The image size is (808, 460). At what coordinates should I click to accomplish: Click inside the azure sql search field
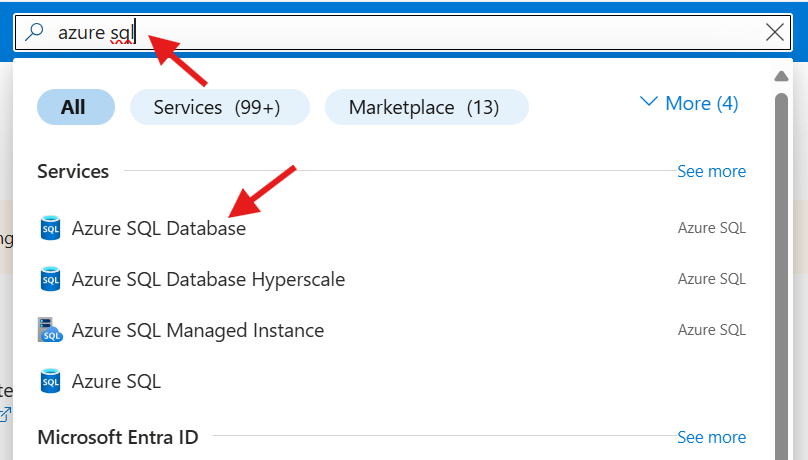pos(400,32)
